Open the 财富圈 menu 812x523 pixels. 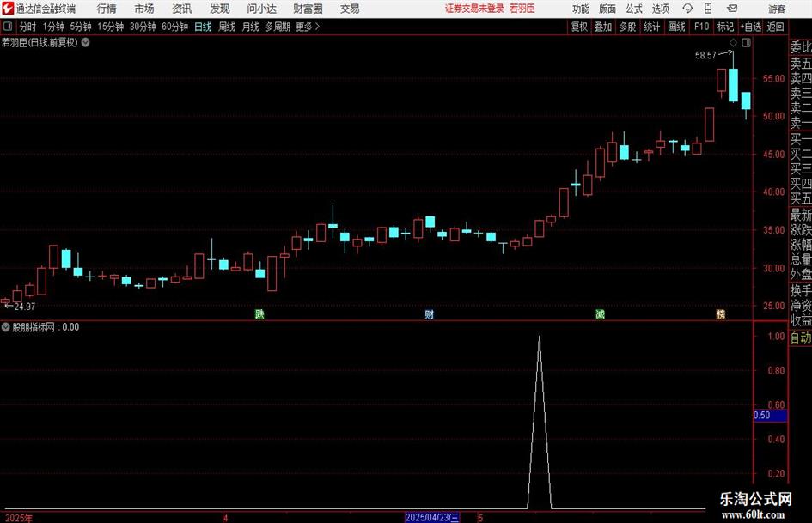coord(308,9)
